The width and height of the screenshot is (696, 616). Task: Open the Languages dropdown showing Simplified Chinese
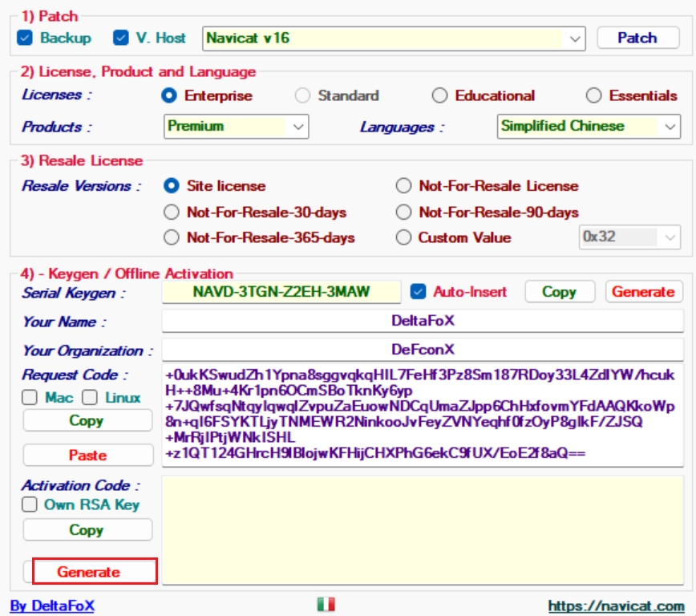pyautogui.click(x=670, y=126)
